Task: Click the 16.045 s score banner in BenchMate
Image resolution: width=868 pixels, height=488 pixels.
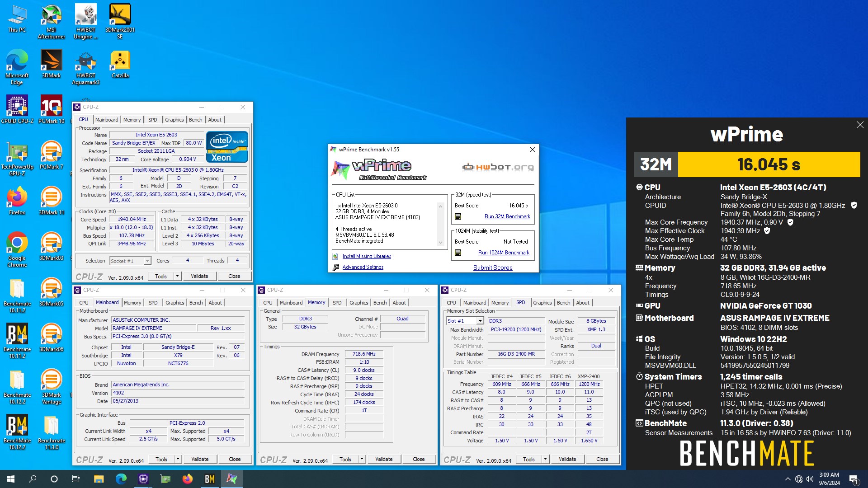Action: click(x=769, y=164)
